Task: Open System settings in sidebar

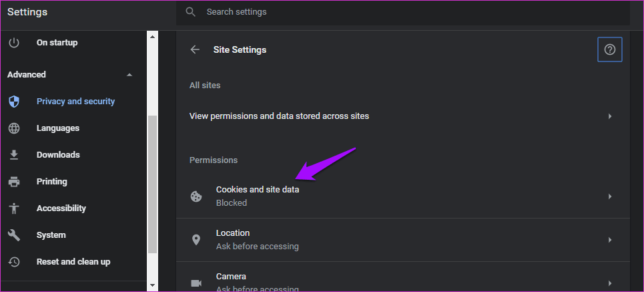Action: [51, 235]
